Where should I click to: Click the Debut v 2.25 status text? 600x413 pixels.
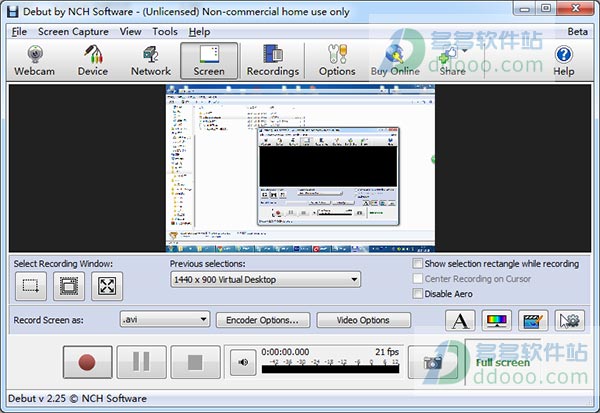77,398
